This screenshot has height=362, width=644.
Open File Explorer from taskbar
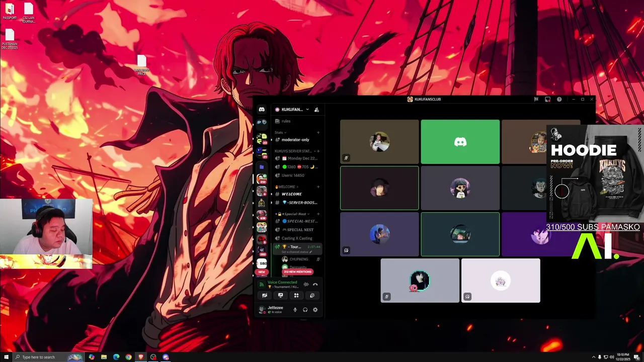coord(104,357)
